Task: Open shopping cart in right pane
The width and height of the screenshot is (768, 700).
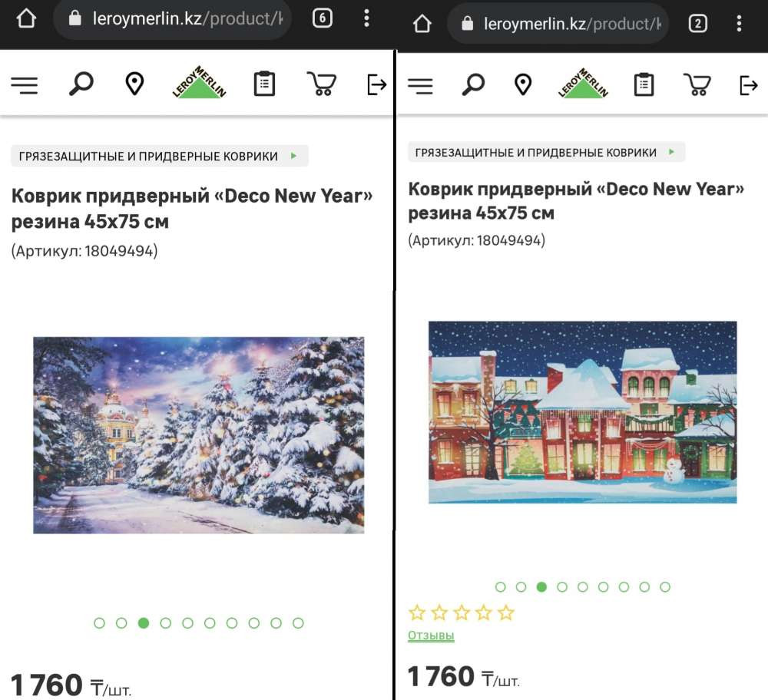Action: click(x=697, y=84)
